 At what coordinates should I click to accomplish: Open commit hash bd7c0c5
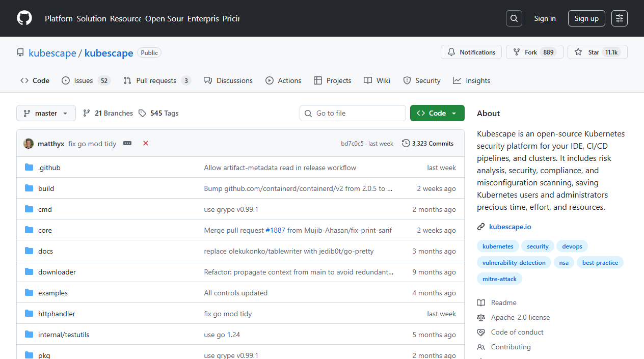click(352, 144)
